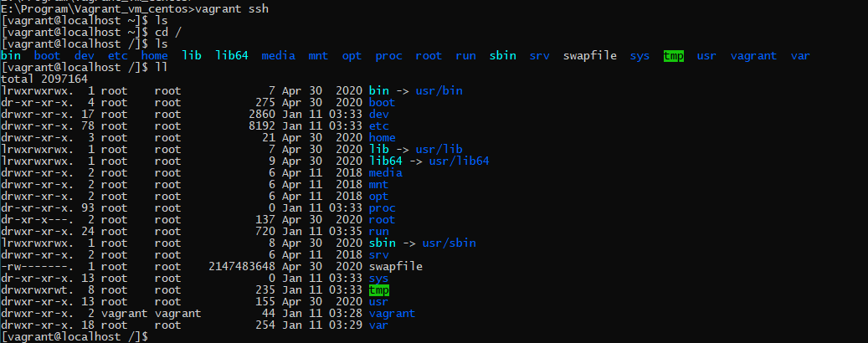
Task: Click swapfile in the ls output row
Action: click(589, 56)
